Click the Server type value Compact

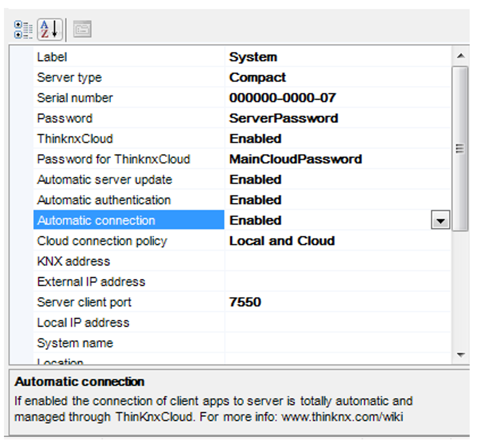click(257, 77)
